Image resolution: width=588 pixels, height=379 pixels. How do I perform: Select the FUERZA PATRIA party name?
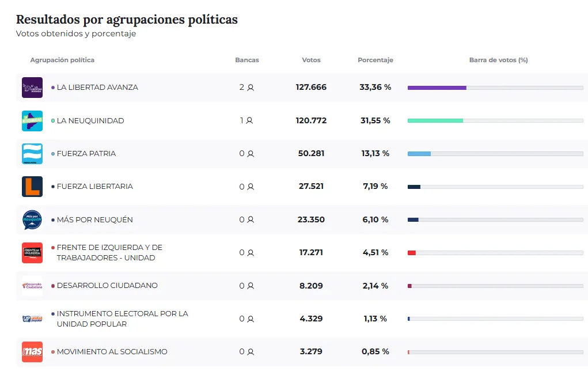point(86,154)
